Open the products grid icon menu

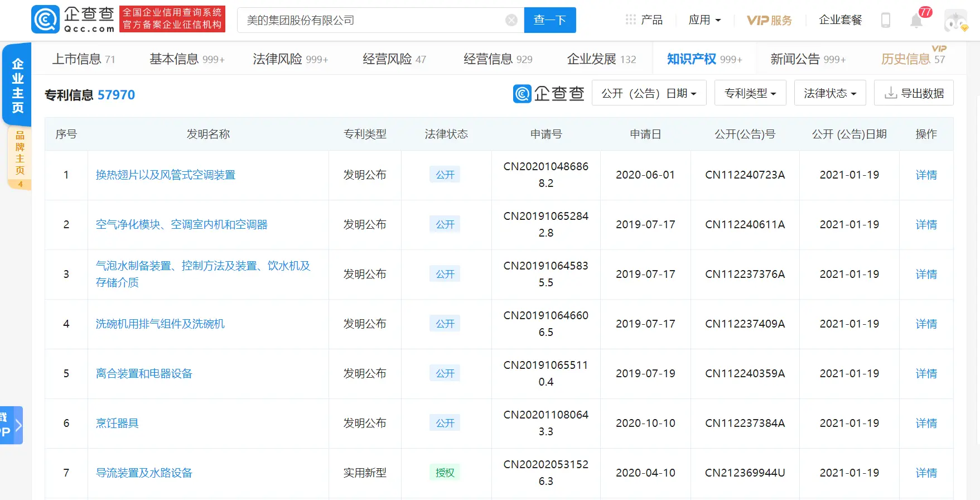pyautogui.click(x=630, y=20)
